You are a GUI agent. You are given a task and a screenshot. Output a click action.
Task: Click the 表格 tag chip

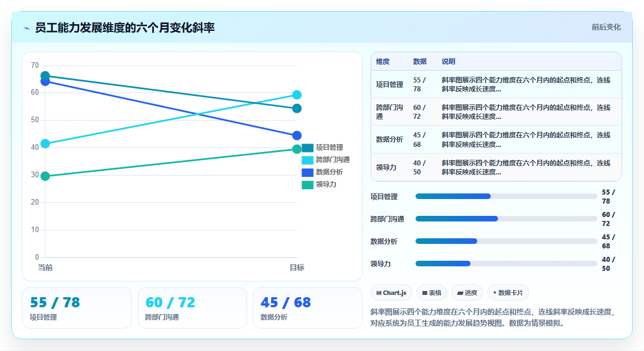click(x=431, y=293)
